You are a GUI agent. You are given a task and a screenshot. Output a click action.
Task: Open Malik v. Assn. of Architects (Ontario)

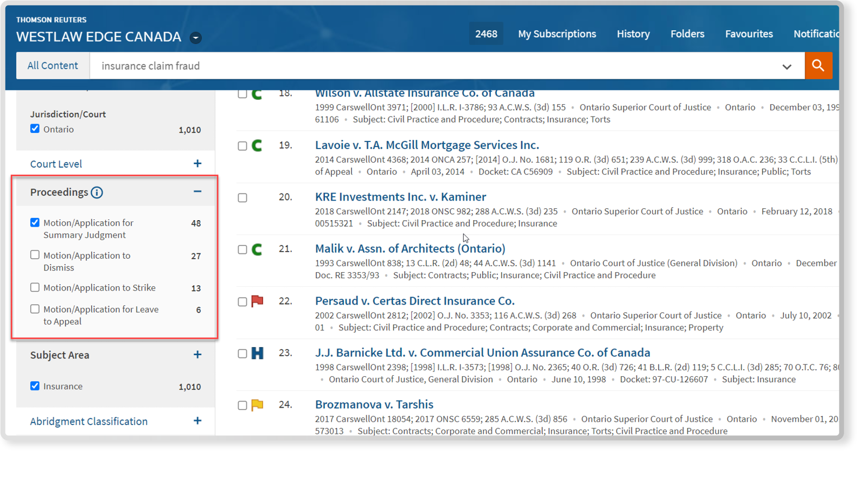coord(410,248)
